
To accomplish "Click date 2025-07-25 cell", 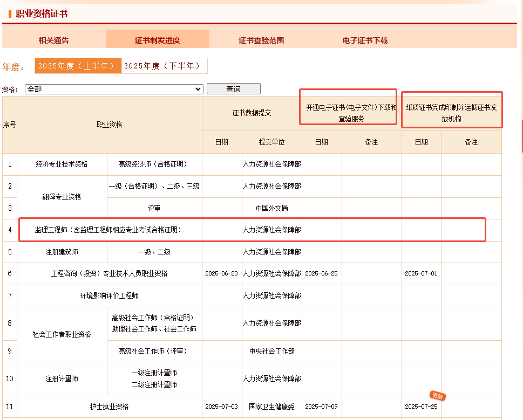I will tap(422, 407).
